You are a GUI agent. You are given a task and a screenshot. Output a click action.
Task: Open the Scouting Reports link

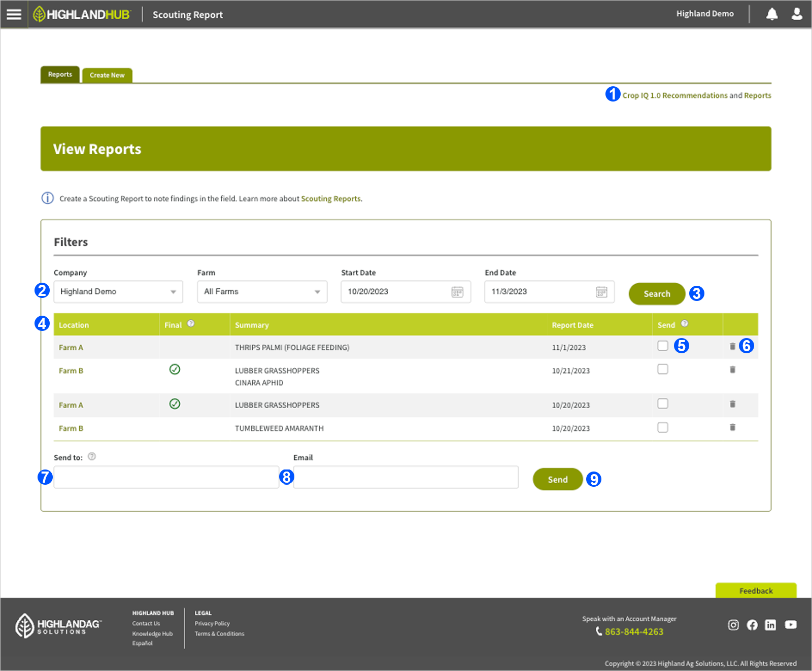[330, 198]
